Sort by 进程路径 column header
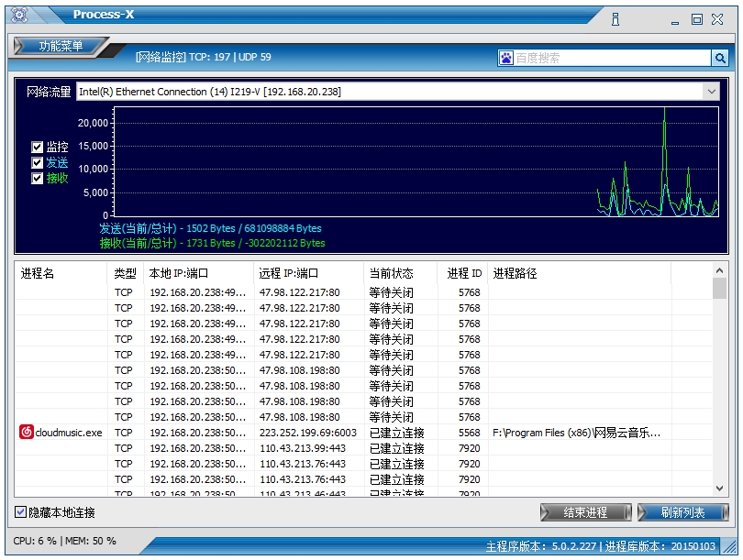Image resolution: width=743 pixels, height=560 pixels. (x=580, y=273)
